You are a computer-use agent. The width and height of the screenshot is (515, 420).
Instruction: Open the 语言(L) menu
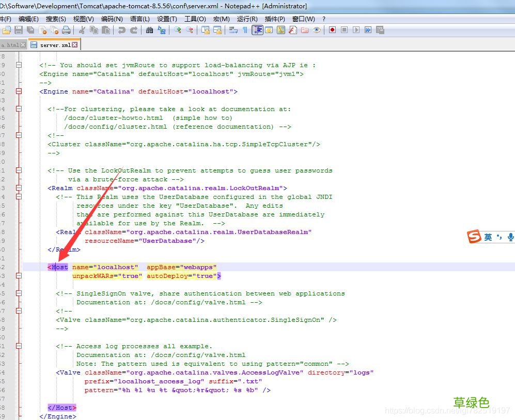click(139, 19)
